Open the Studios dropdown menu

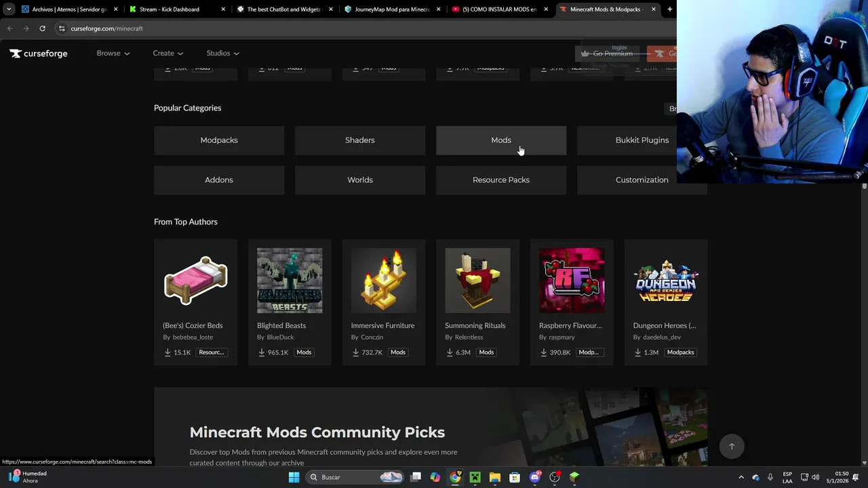pyautogui.click(x=222, y=53)
